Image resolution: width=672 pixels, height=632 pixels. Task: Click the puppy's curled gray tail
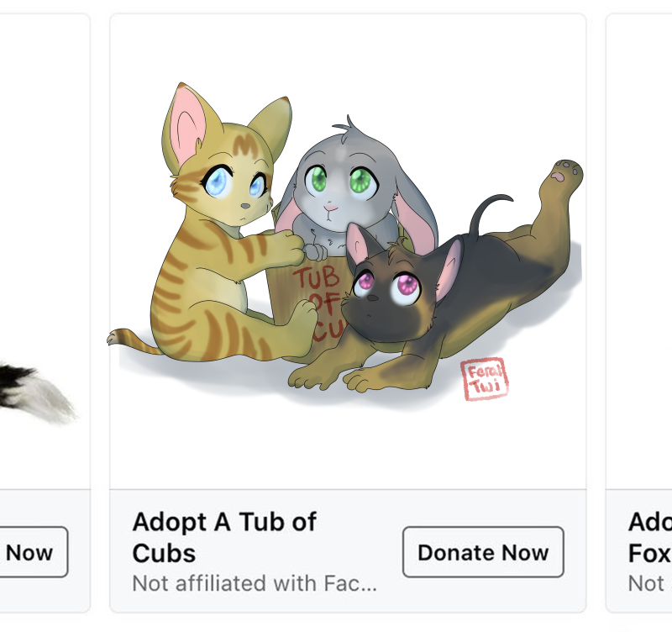(x=487, y=210)
